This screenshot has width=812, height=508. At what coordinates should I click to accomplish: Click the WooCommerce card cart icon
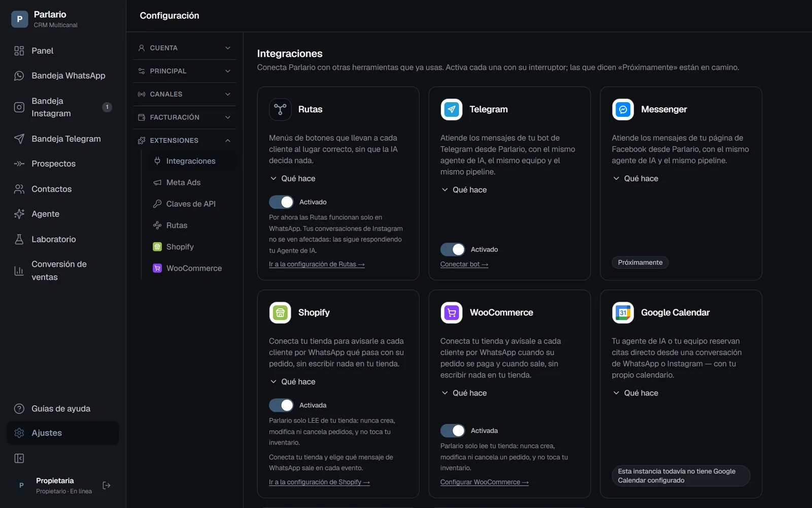tap(452, 312)
